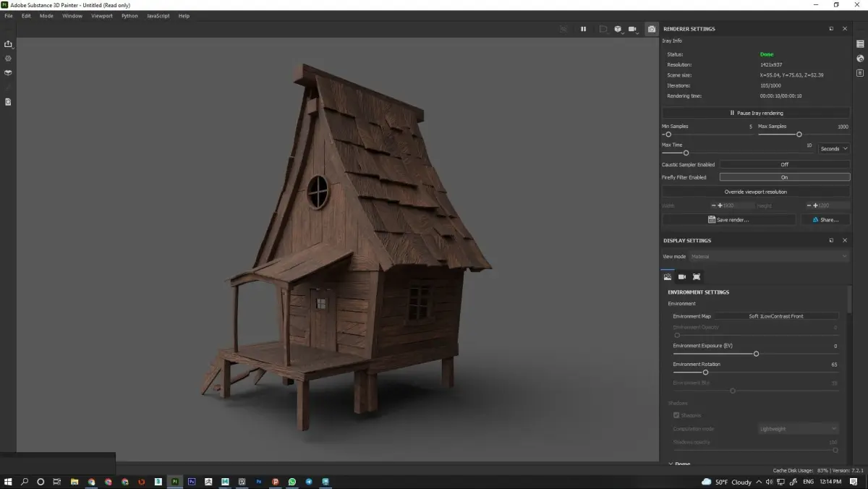Open Windows taskbar search
The height and width of the screenshot is (489, 868).
(25, 482)
